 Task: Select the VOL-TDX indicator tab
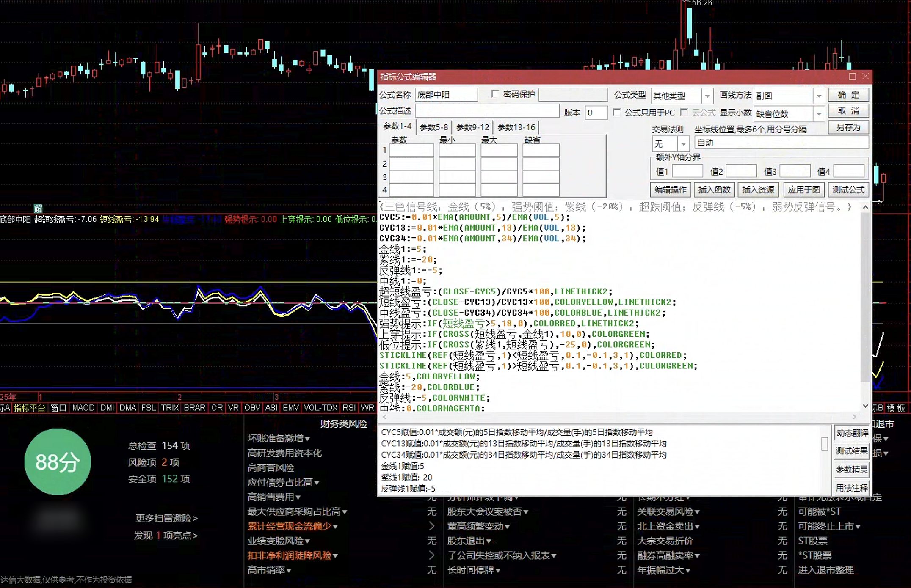(320, 408)
